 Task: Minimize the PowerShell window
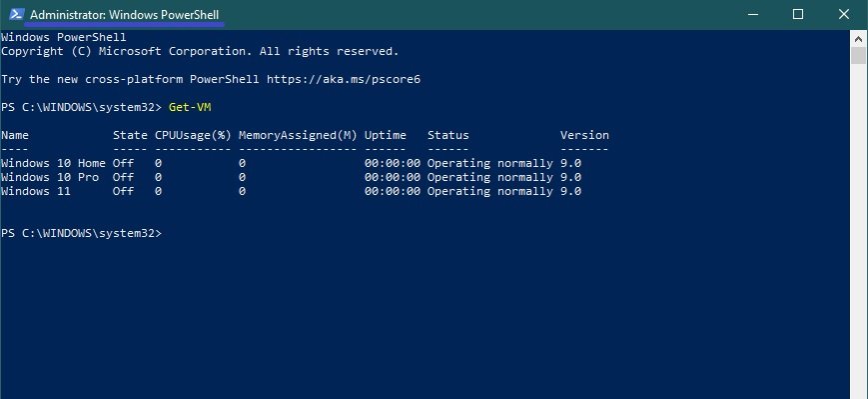pyautogui.click(x=752, y=15)
